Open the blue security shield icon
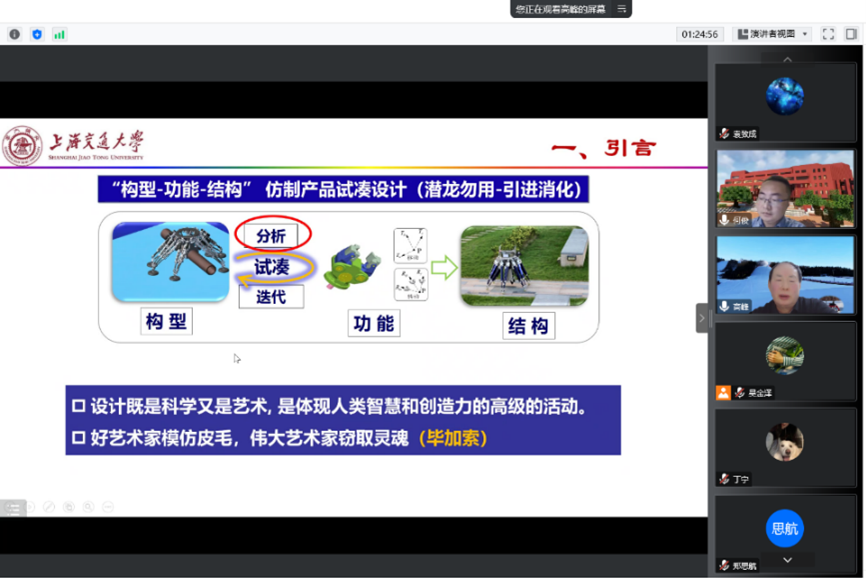The image size is (866, 578). click(37, 34)
